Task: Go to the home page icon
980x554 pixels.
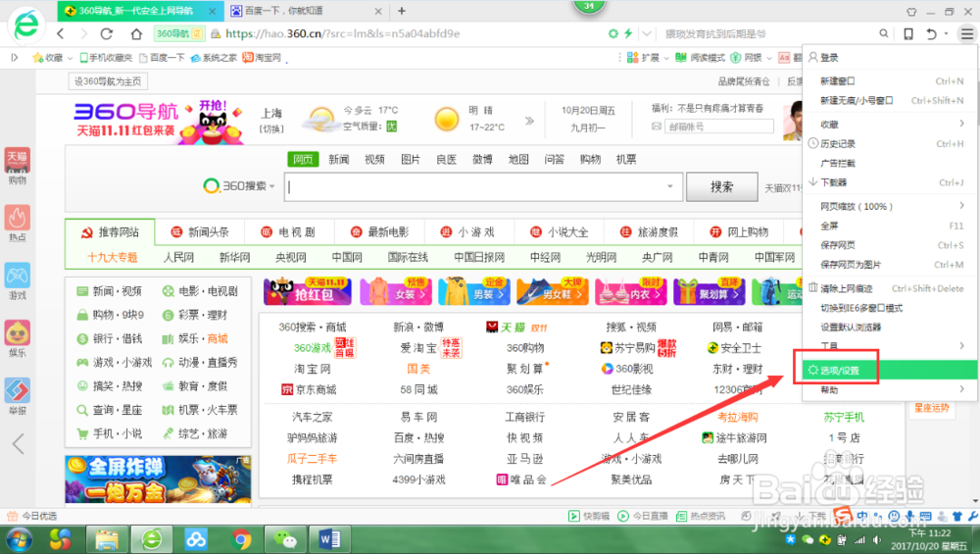Action: pyautogui.click(x=136, y=33)
